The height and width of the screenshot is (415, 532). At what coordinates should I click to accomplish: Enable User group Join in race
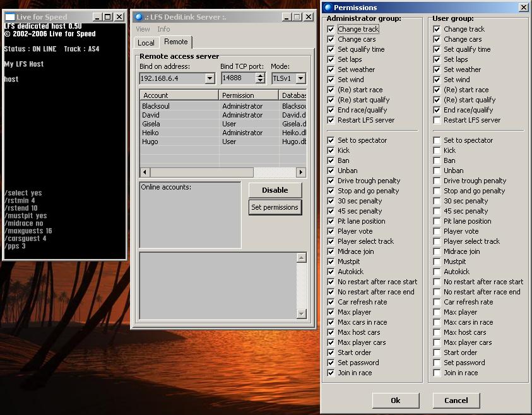click(437, 373)
